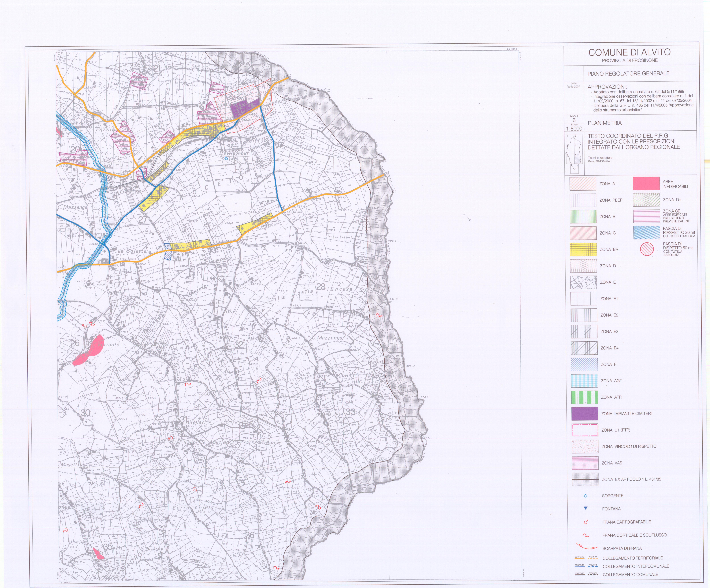Click the Aprile 2007 date text
The height and width of the screenshot is (588, 710).
[x=573, y=87]
